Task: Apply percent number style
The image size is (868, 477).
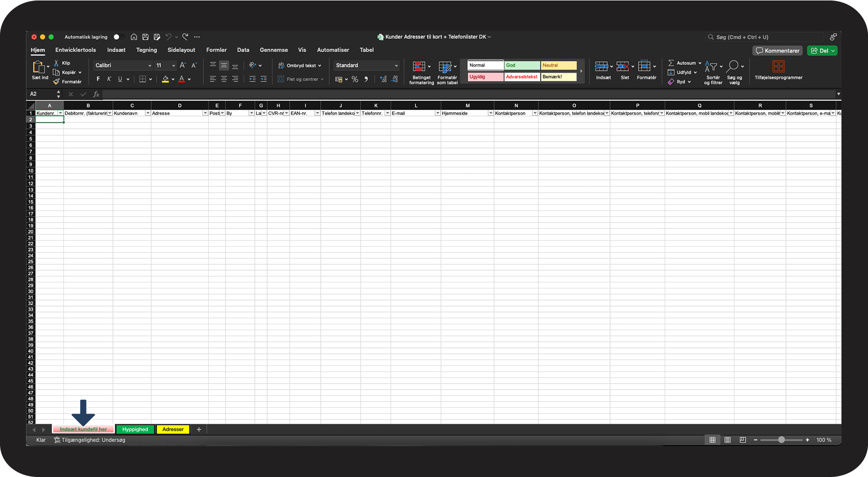Action: [355, 79]
